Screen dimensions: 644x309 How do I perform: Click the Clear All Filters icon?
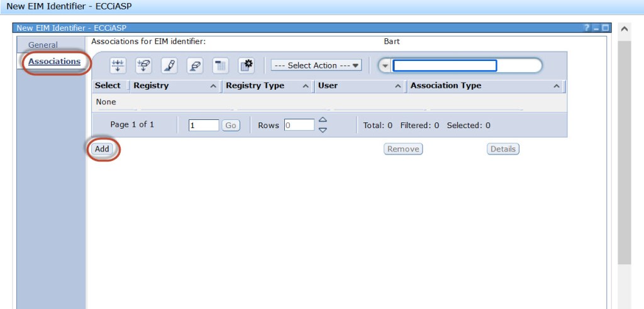[143, 65]
